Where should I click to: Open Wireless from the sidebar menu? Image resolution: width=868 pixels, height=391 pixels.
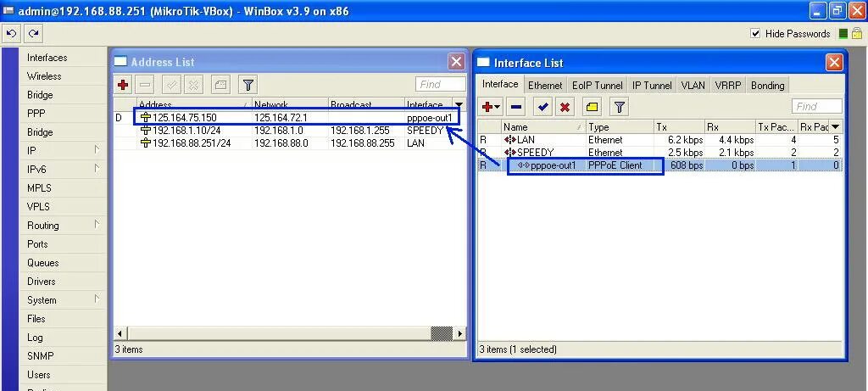pos(44,76)
